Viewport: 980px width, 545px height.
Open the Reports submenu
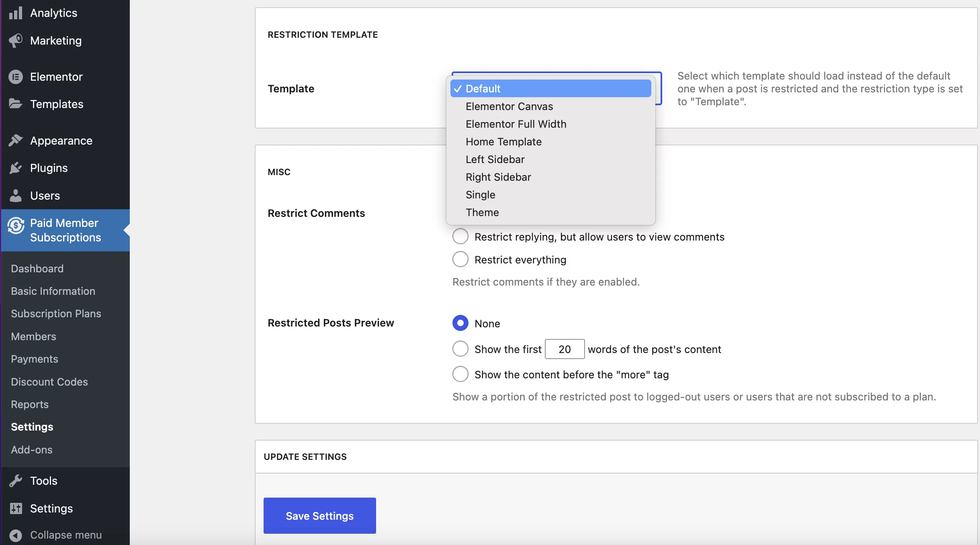coord(30,404)
